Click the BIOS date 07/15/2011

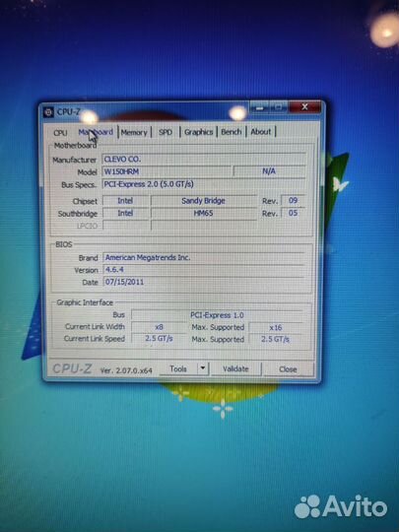pos(204,282)
